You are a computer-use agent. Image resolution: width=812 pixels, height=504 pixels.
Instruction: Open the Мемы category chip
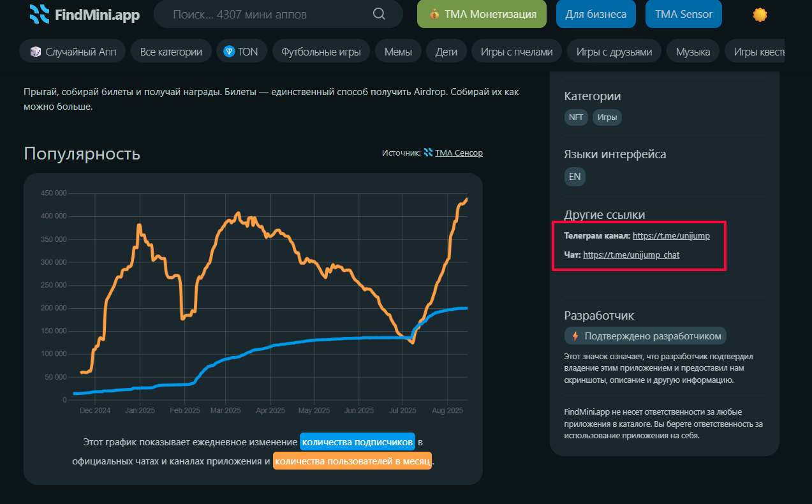[x=398, y=52]
